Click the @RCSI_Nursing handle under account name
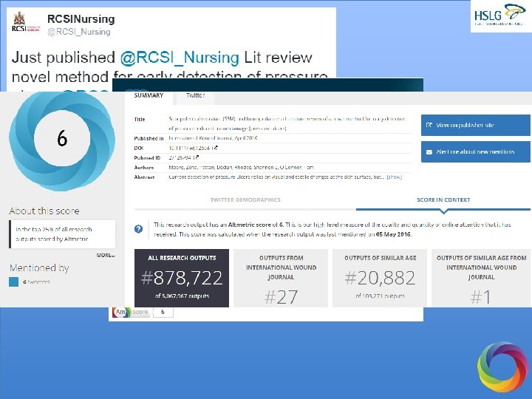The image size is (532, 399). (x=79, y=32)
